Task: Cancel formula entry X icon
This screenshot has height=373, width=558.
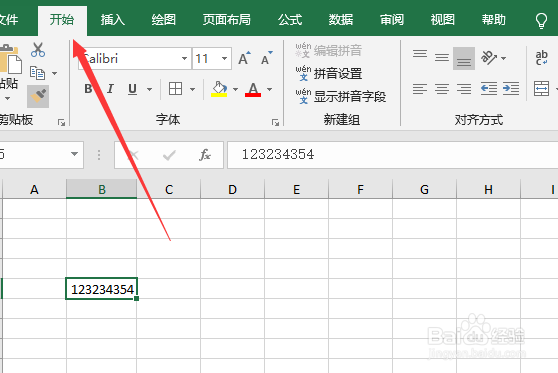Action: coord(133,155)
